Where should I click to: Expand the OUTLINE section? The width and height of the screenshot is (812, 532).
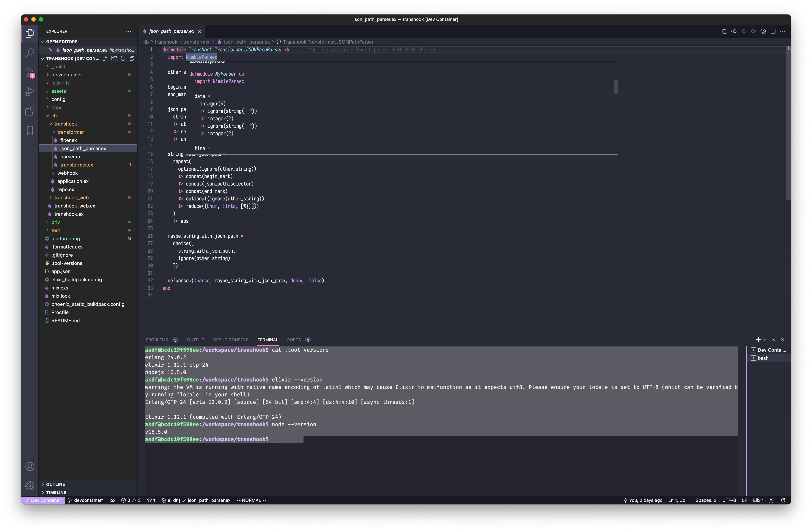point(55,484)
